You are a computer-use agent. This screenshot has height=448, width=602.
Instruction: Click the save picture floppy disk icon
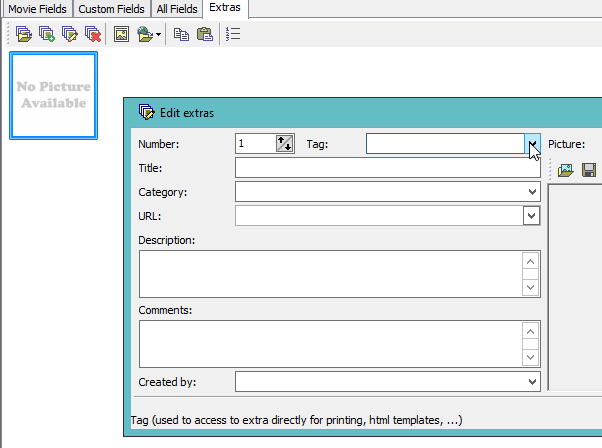tap(589, 170)
